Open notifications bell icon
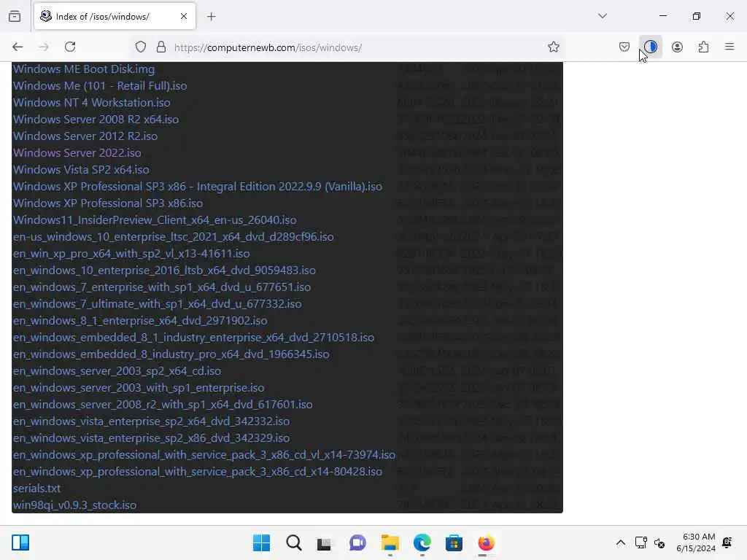Viewport: 747px width, 560px height. click(727, 542)
